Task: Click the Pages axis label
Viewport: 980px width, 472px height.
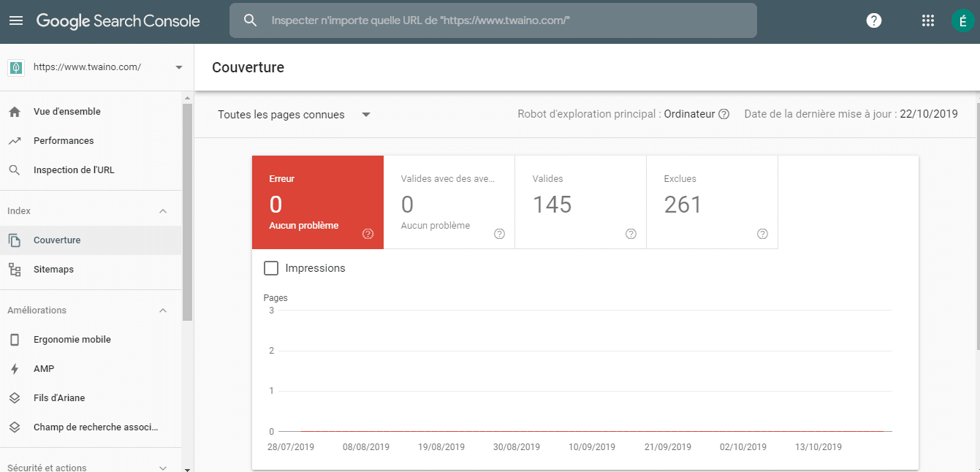Action: (276, 298)
